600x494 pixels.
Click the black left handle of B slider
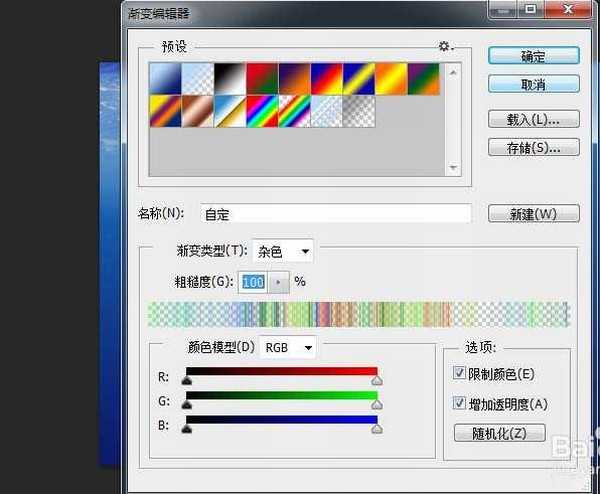tap(186, 428)
